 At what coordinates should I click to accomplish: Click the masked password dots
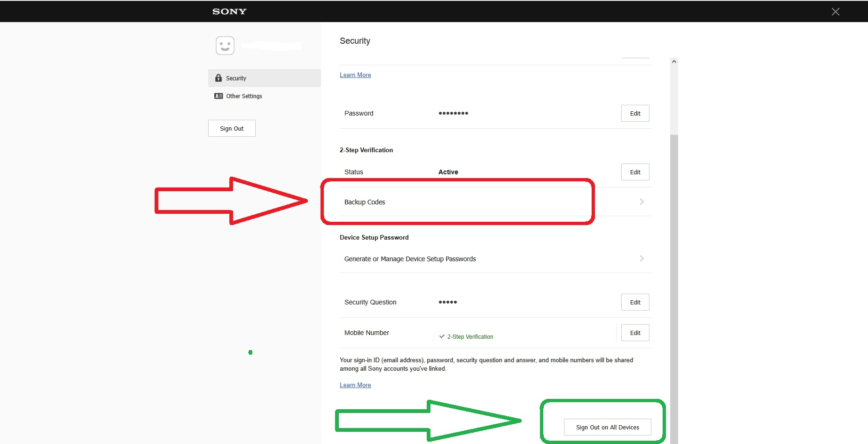point(454,113)
